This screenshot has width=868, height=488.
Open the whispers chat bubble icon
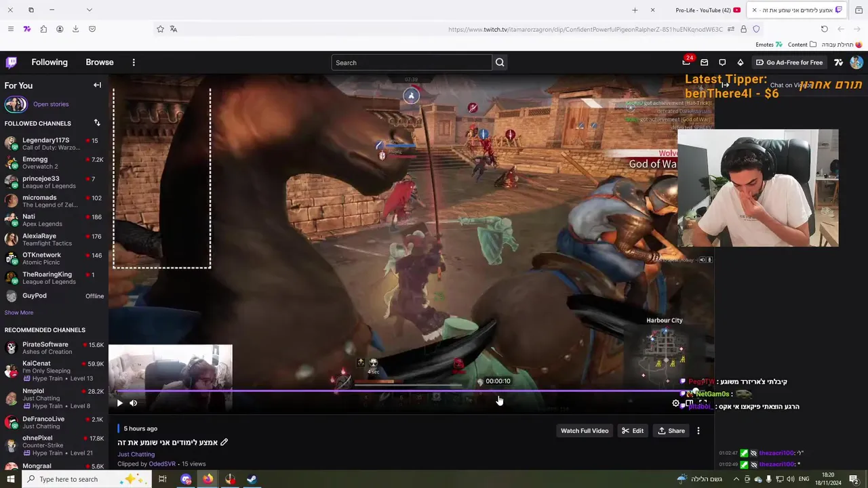pos(722,62)
